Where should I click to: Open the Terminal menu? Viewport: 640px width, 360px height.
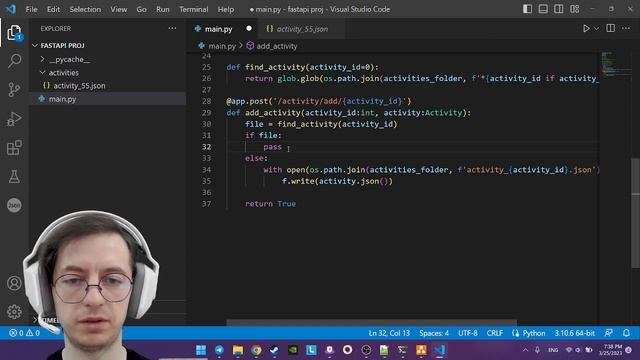(193, 9)
